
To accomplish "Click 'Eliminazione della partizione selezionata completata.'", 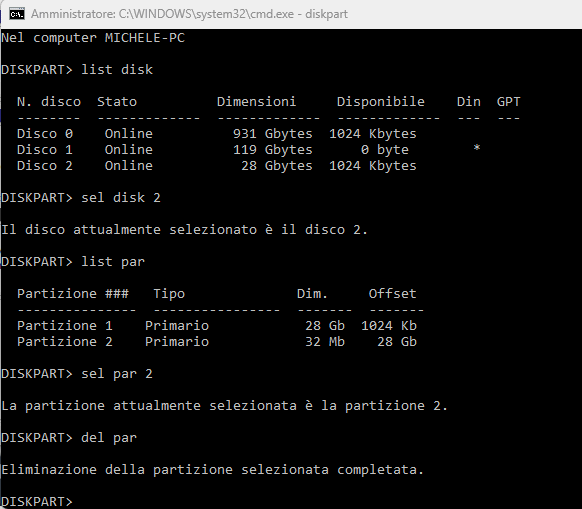I will coord(212,469).
